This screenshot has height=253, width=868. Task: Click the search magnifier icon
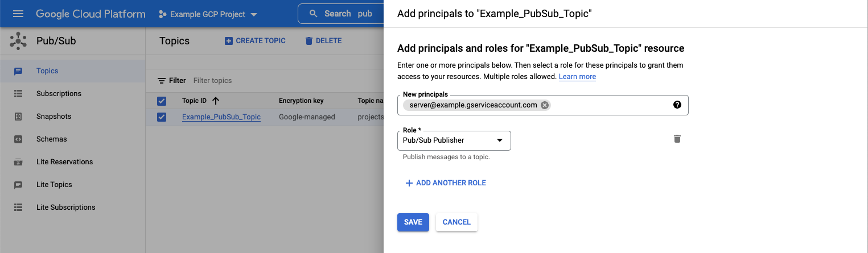(313, 14)
